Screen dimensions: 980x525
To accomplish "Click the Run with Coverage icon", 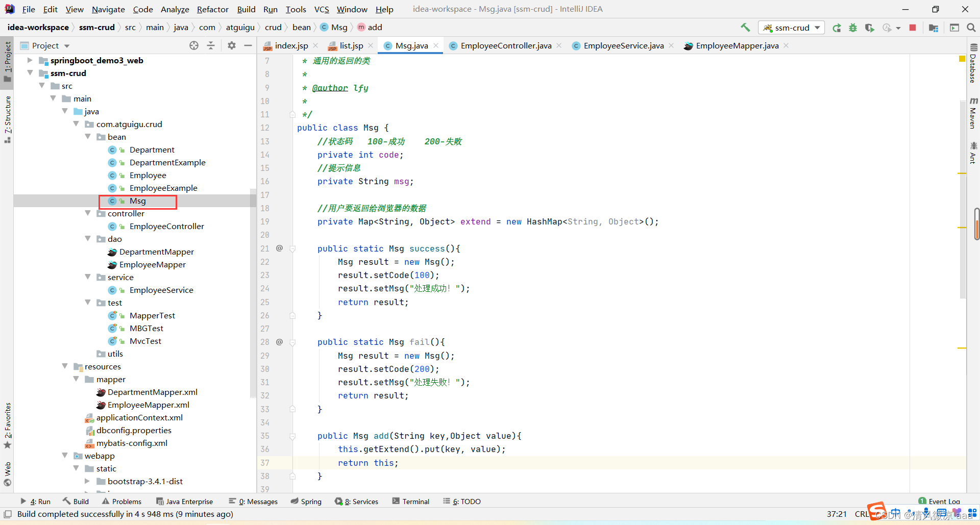I will pyautogui.click(x=869, y=28).
